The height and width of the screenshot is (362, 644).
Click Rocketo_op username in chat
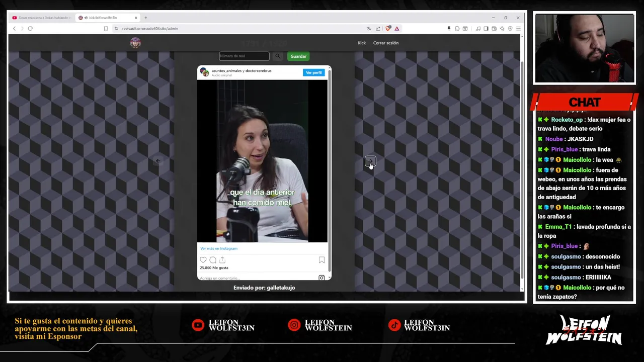click(567, 120)
